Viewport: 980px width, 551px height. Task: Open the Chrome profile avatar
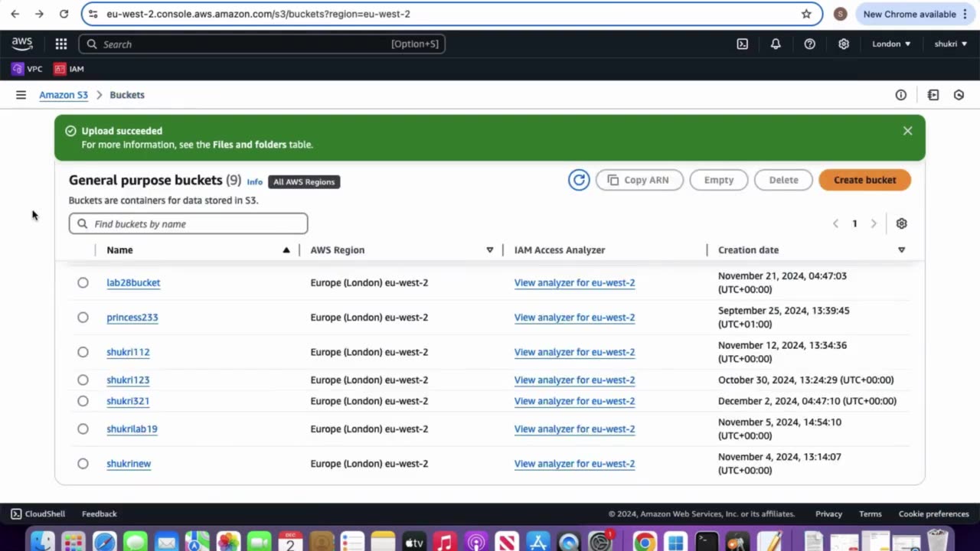tap(840, 14)
